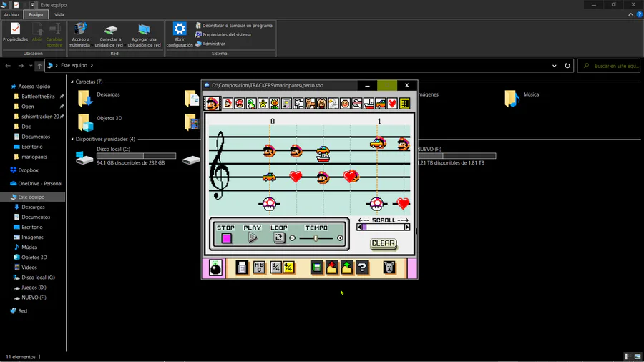
Task: Collapse the Dispositivos y unidades (4) group
Action: [x=72, y=139]
